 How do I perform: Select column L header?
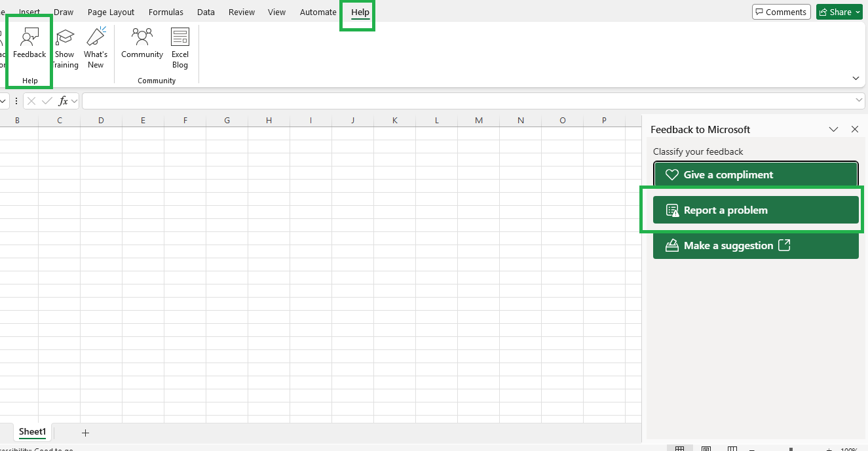point(436,121)
